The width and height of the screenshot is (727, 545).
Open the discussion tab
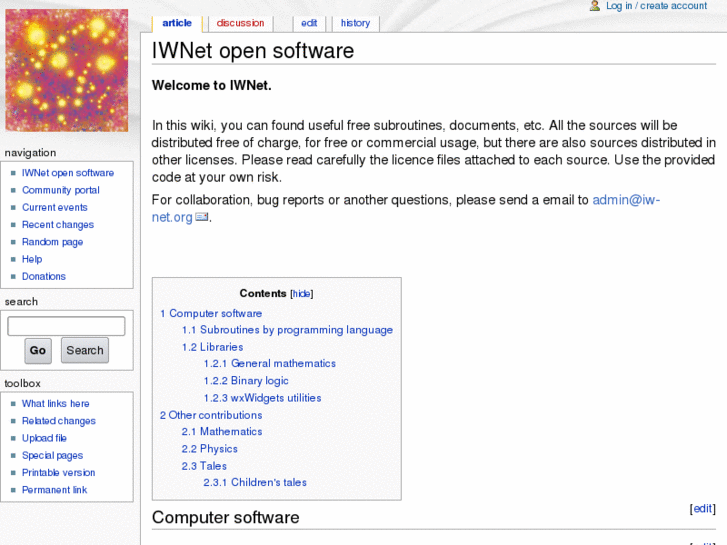(240, 23)
